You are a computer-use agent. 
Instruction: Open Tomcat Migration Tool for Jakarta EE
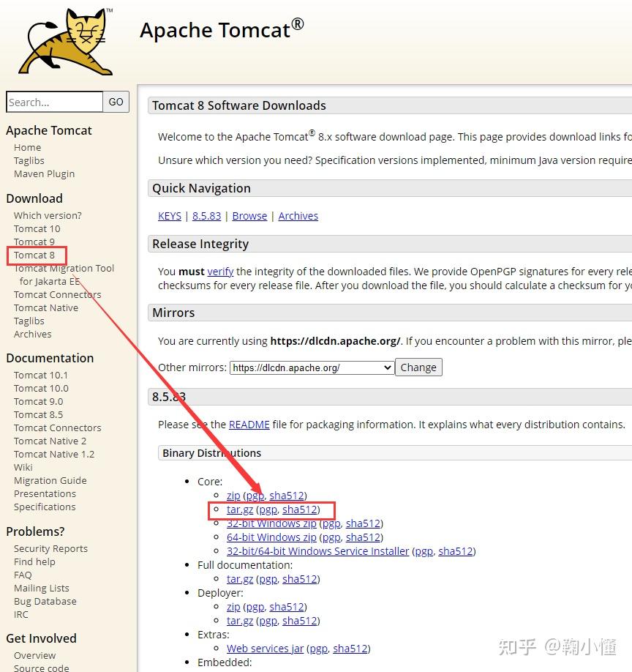pyautogui.click(x=64, y=275)
